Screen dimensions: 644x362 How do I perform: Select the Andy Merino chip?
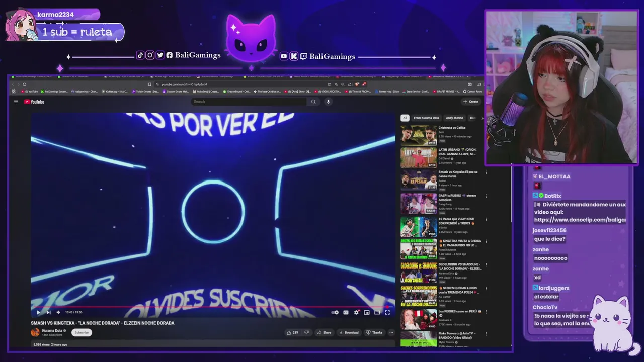pos(454,118)
